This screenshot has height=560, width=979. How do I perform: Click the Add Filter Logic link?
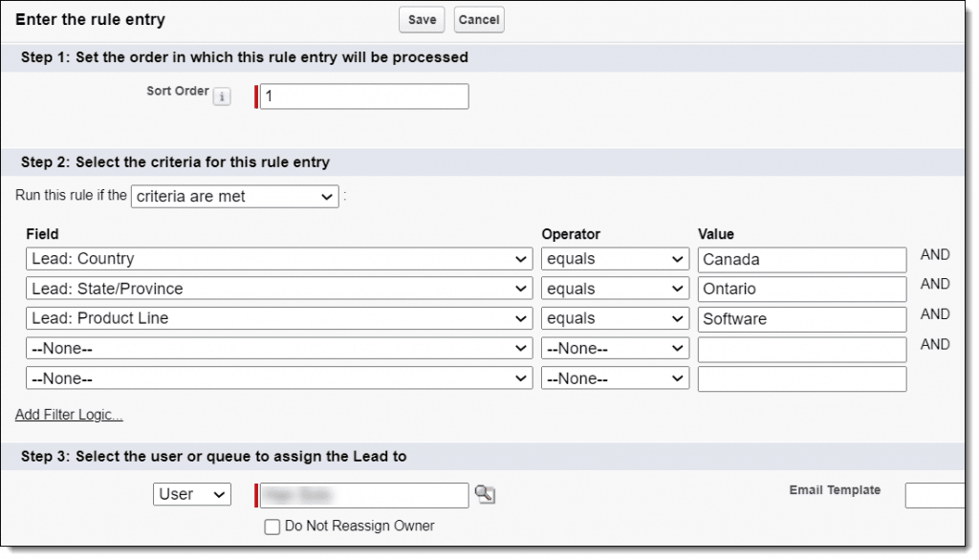point(69,415)
